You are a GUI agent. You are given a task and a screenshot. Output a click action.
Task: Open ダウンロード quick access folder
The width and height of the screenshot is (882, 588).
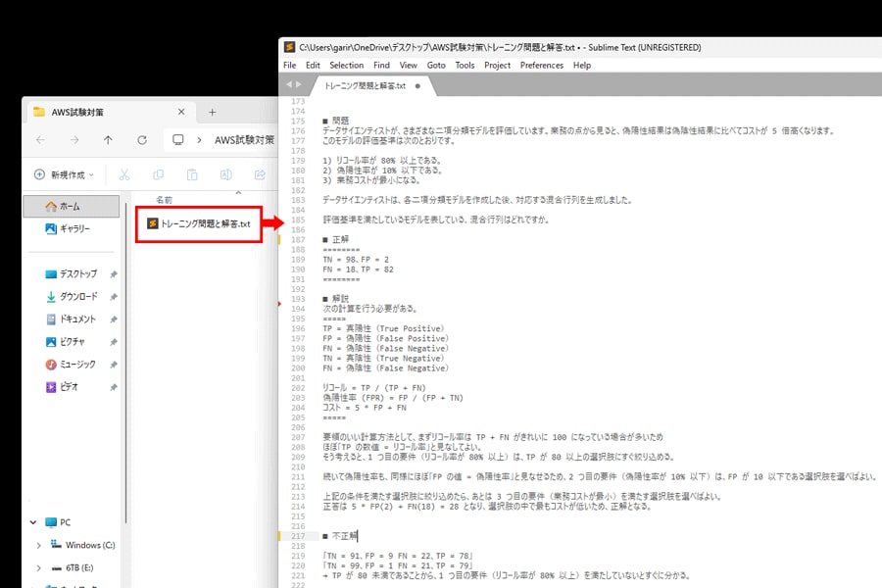[72, 297]
